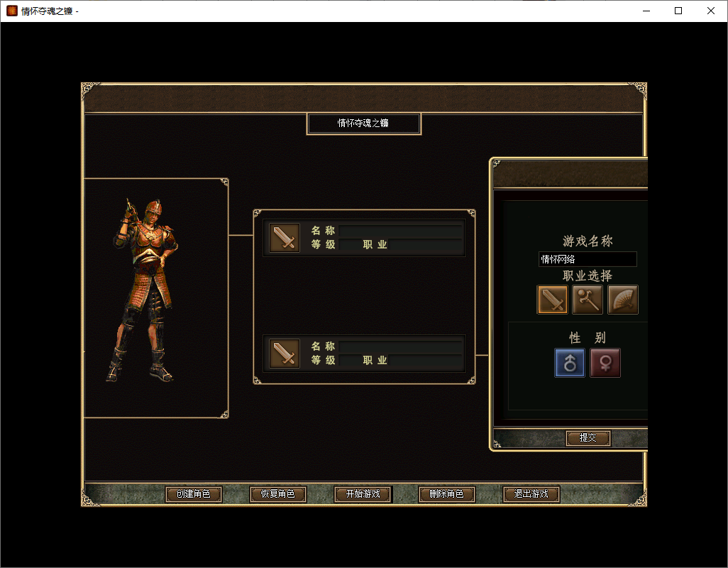Image resolution: width=728 pixels, height=568 pixels.
Task: Pick the Taoist fan class icon
Action: tap(622, 299)
